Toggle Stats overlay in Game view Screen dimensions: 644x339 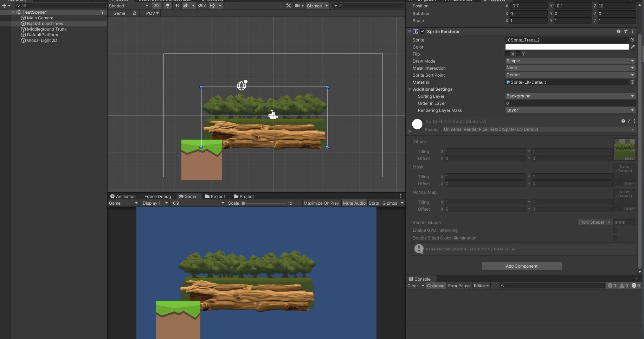click(x=374, y=203)
